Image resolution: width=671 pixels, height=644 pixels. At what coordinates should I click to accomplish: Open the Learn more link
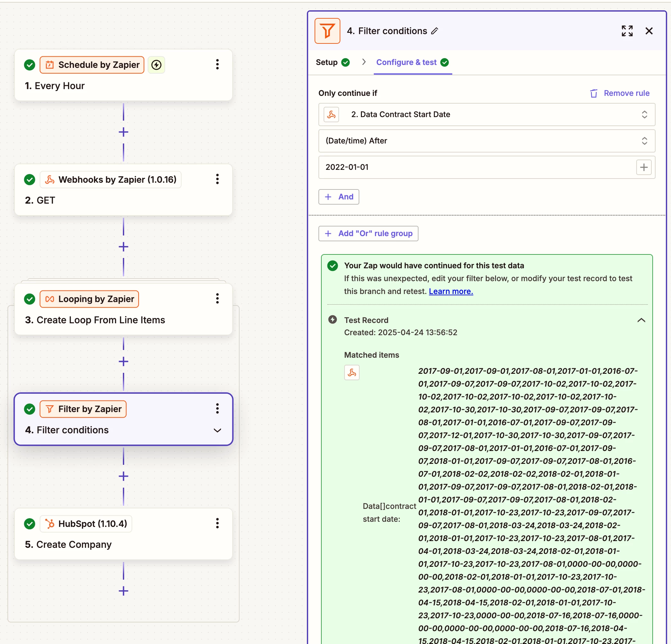(x=451, y=291)
